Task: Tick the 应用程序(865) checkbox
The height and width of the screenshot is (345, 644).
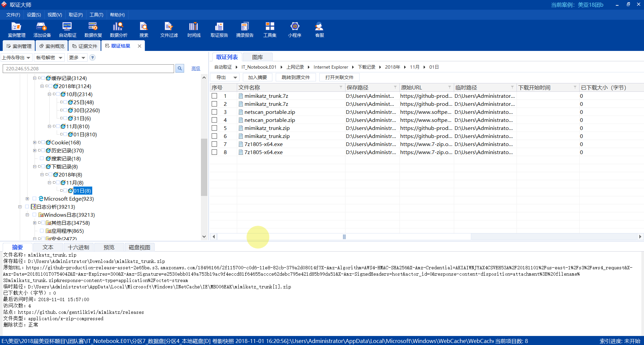Action: coord(42,231)
